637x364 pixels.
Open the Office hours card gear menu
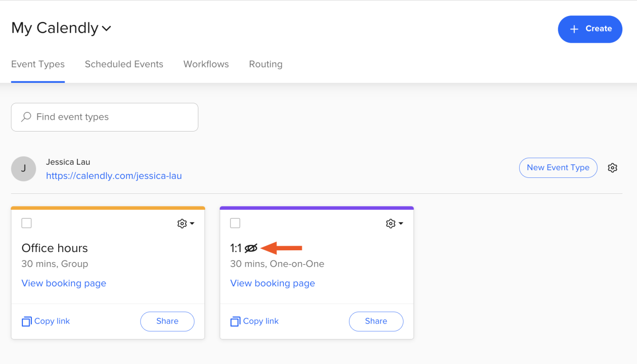186,223
